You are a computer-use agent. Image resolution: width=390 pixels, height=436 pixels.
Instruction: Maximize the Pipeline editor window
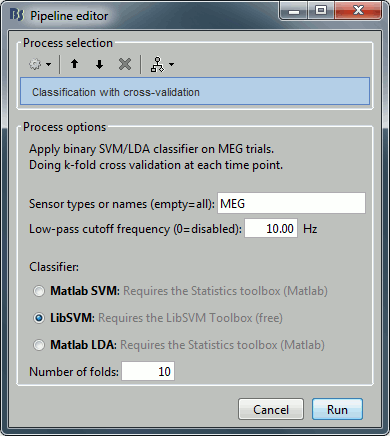[x=320, y=11]
